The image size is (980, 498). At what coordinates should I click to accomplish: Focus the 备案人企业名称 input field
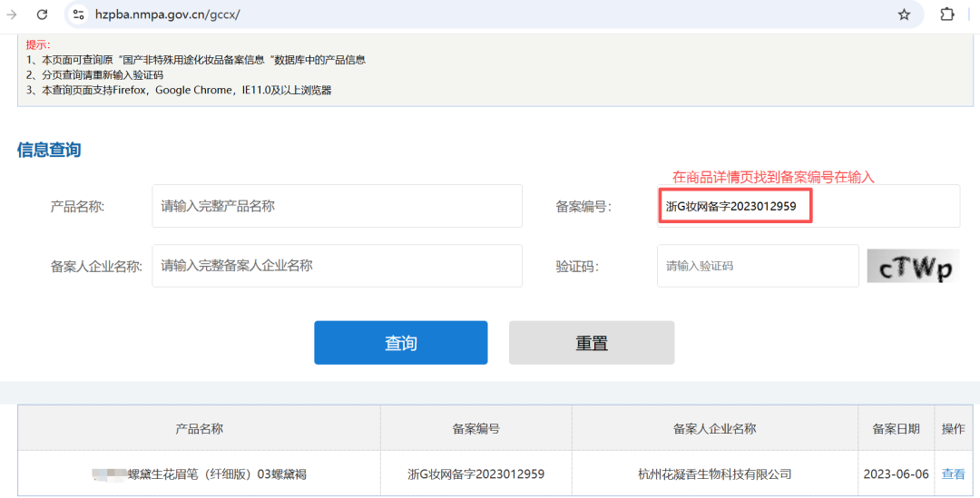[x=337, y=266]
